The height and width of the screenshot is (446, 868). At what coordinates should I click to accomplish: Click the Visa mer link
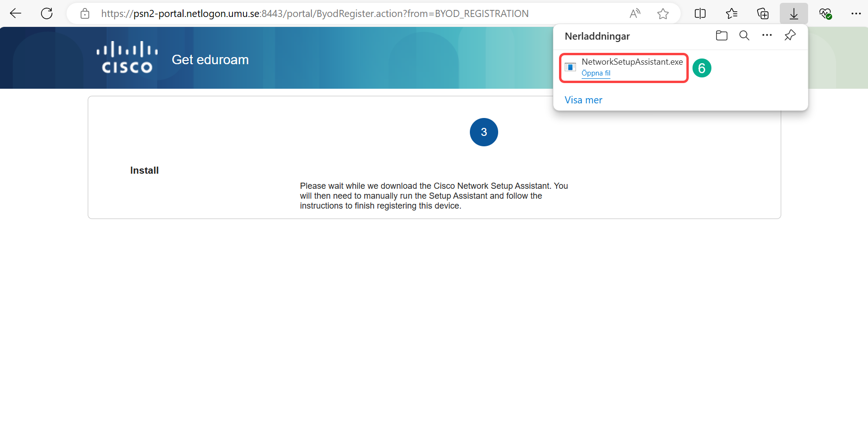point(584,100)
